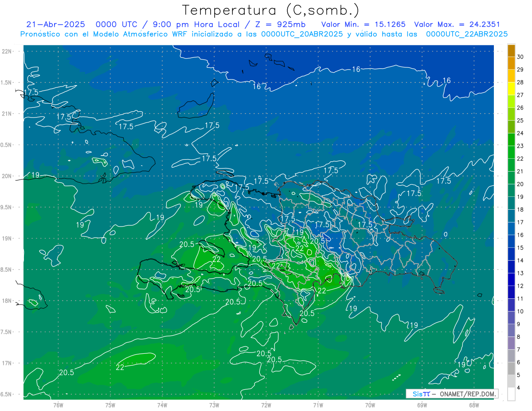Click the 22N latitude axis label
The image size is (532, 411).
point(7,51)
